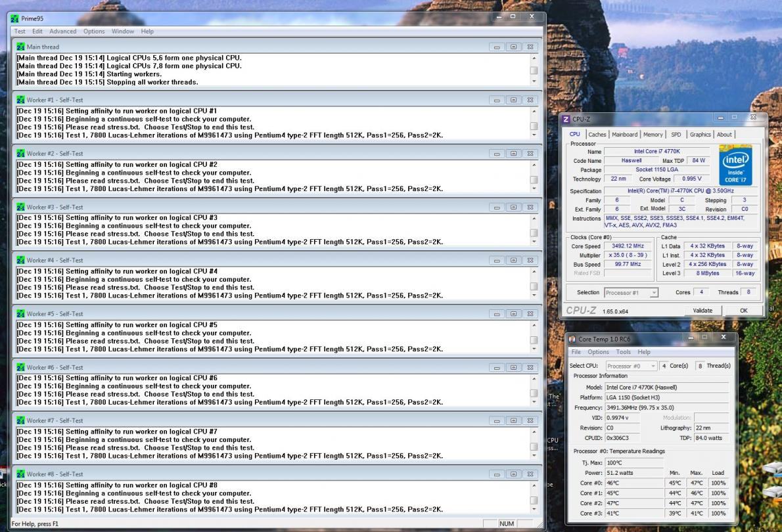The width and height of the screenshot is (782, 532).
Task: Click the Core #0 temperature 46°C
Action: pos(634,483)
